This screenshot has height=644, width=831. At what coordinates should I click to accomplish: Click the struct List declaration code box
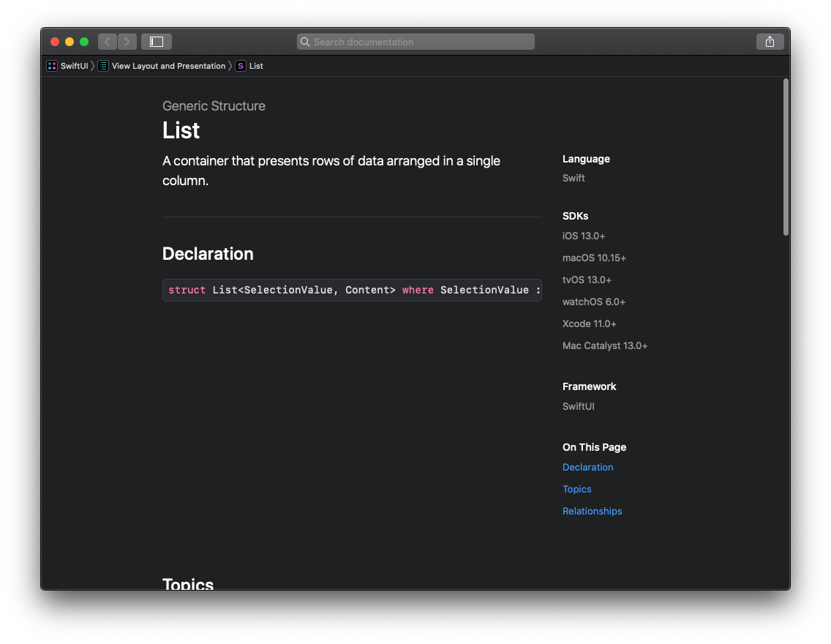(352, 290)
